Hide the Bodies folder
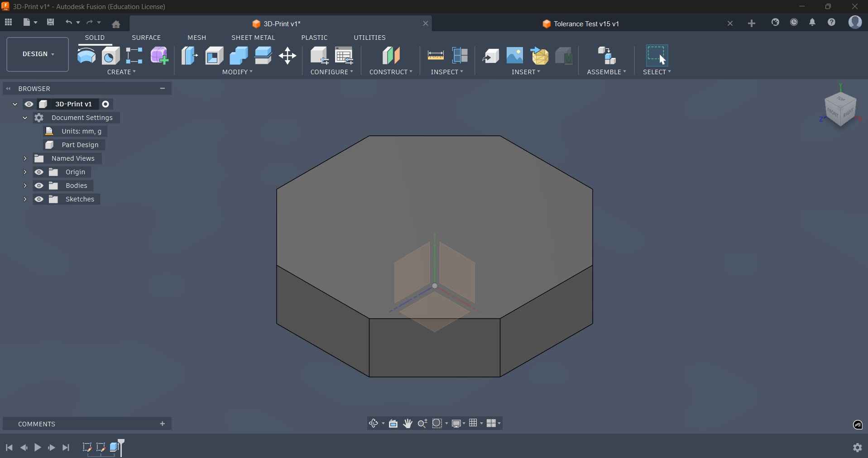 39,186
